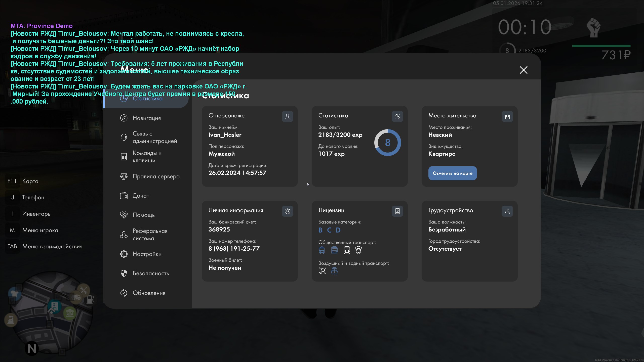The image size is (644, 362).
Task: Click the license document icon in Лицензии card
Action: click(397, 211)
